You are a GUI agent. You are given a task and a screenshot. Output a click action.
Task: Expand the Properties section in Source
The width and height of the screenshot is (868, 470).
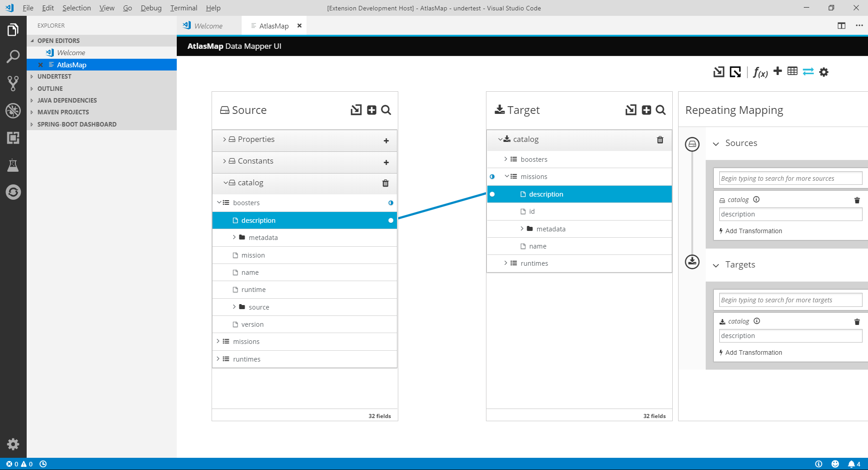coord(224,140)
